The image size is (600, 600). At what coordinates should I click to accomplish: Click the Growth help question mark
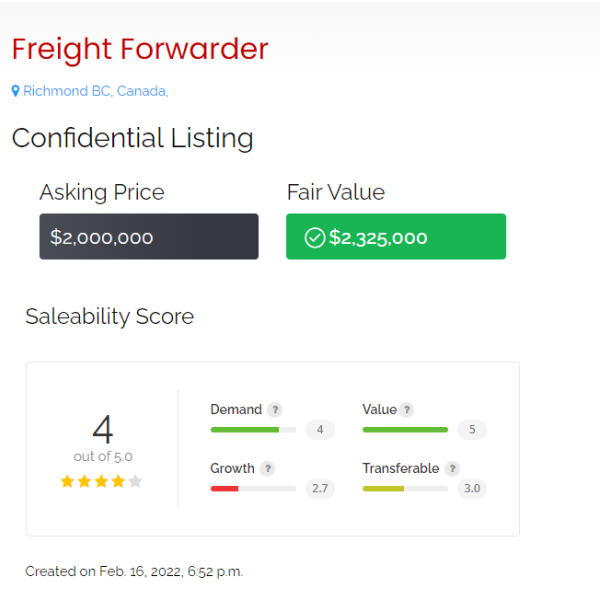(x=267, y=468)
